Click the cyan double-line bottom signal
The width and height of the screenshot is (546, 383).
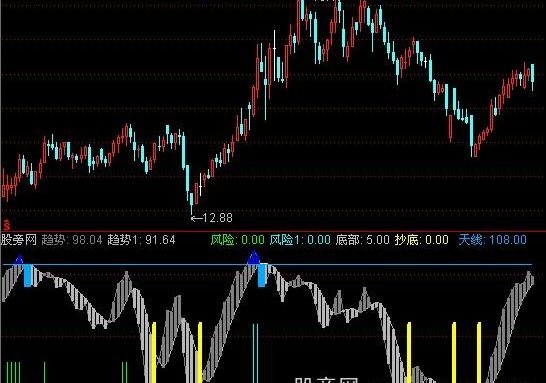[255, 353]
